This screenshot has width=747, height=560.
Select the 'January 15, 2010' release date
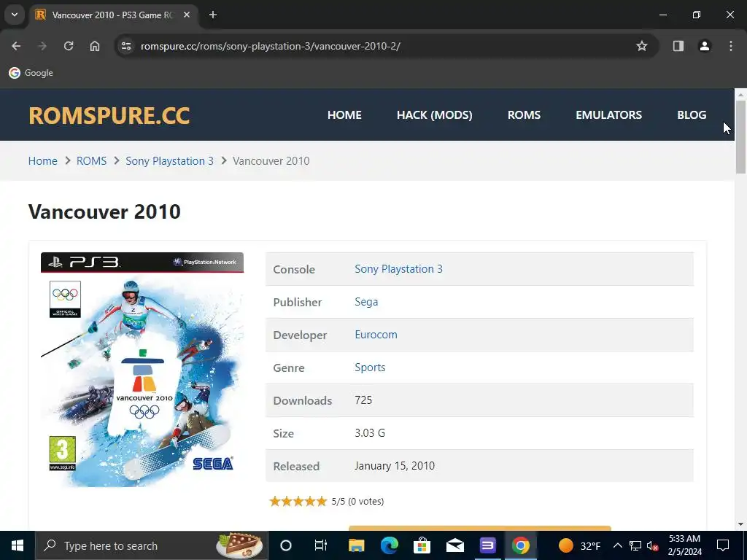point(395,466)
